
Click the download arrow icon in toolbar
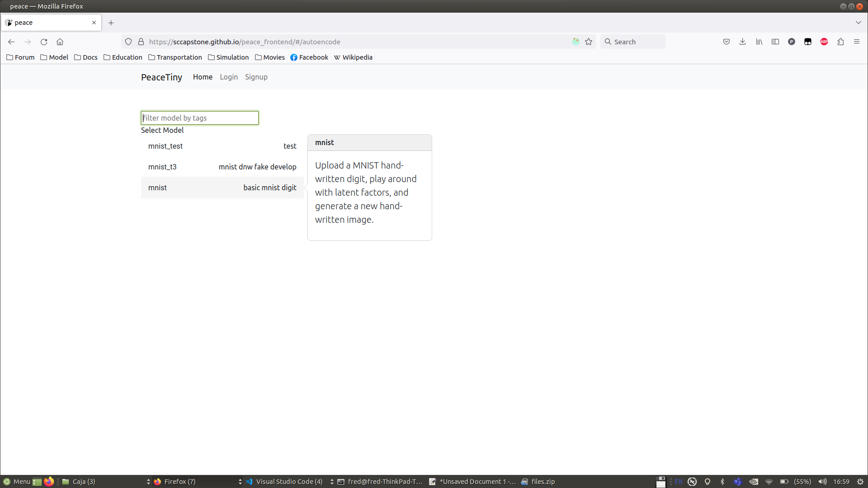[x=743, y=42]
